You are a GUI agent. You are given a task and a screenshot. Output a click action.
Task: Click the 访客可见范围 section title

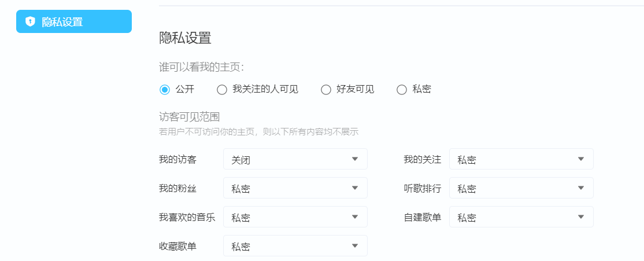point(190,117)
